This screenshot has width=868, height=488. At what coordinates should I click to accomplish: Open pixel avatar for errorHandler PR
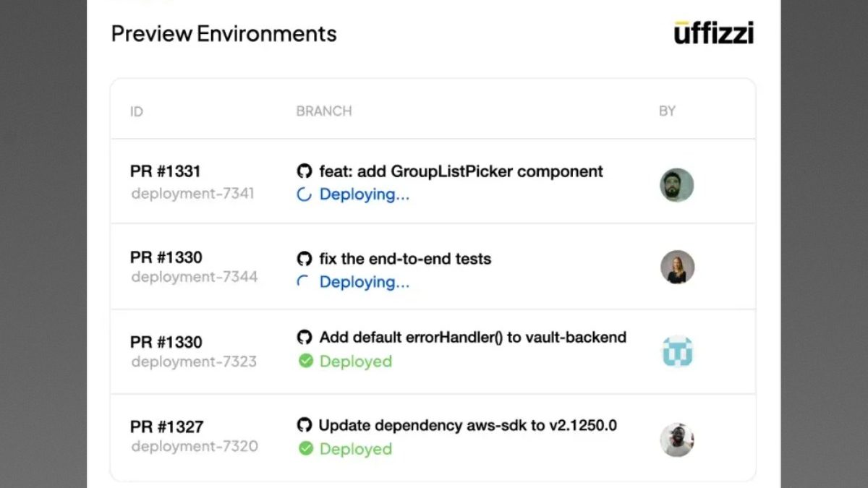click(677, 351)
